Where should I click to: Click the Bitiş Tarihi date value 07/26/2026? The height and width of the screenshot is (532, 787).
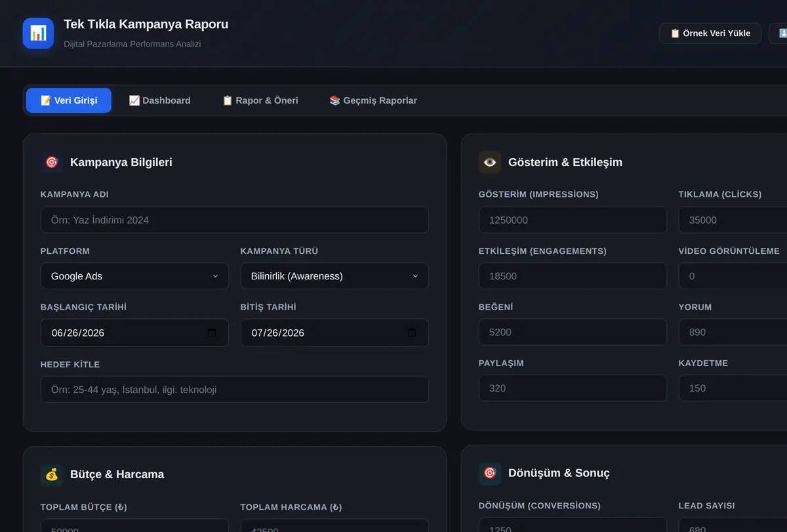coord(278,333)
